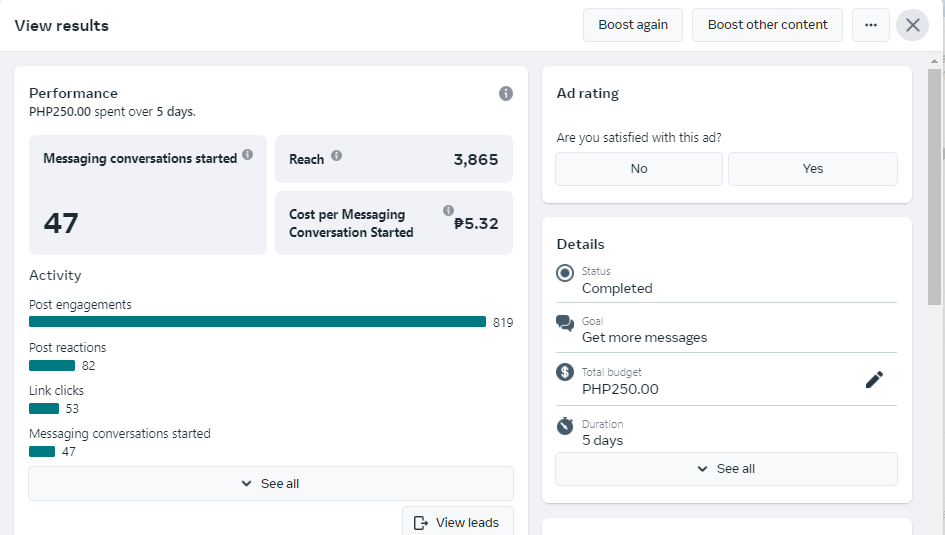This screenshot has width=945, height=535.
Task: Click the Goal chat bubbles icon
Action: (565, 323)
